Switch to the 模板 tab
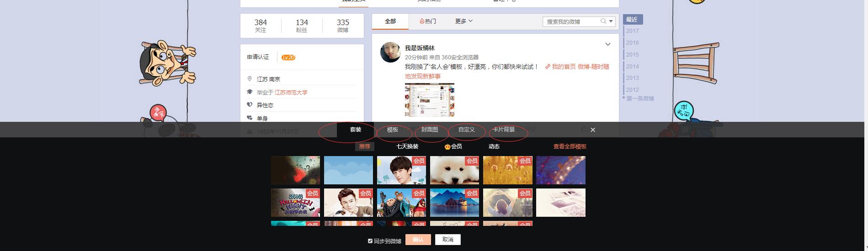The height and width of the screenshot is (251, 868). tap(393, 130)
